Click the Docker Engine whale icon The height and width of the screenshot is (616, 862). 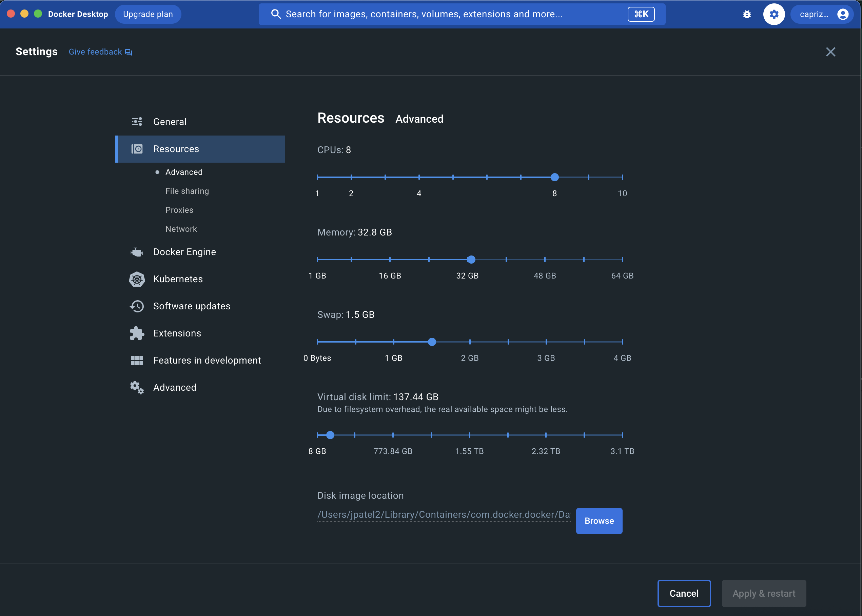click(137, 252)
